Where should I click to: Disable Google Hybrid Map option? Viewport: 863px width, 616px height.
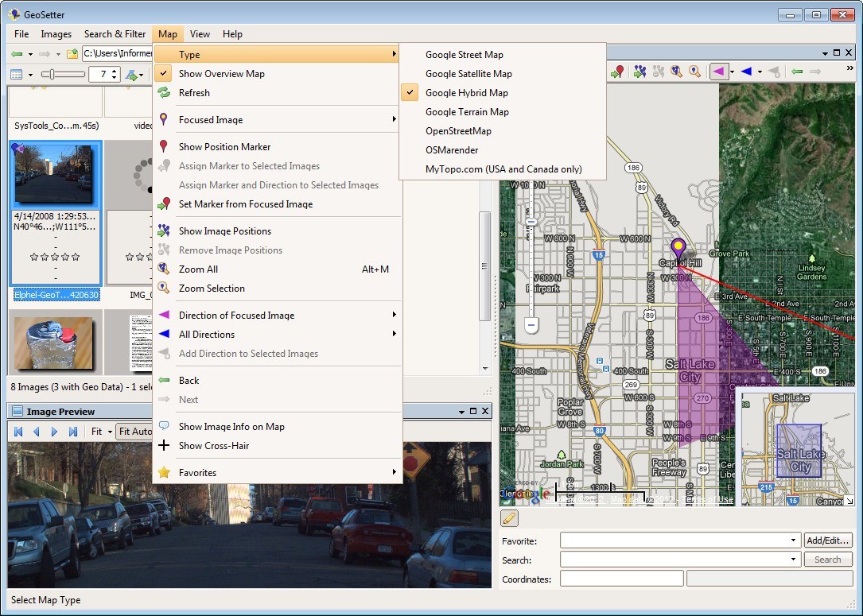(467, 92)
